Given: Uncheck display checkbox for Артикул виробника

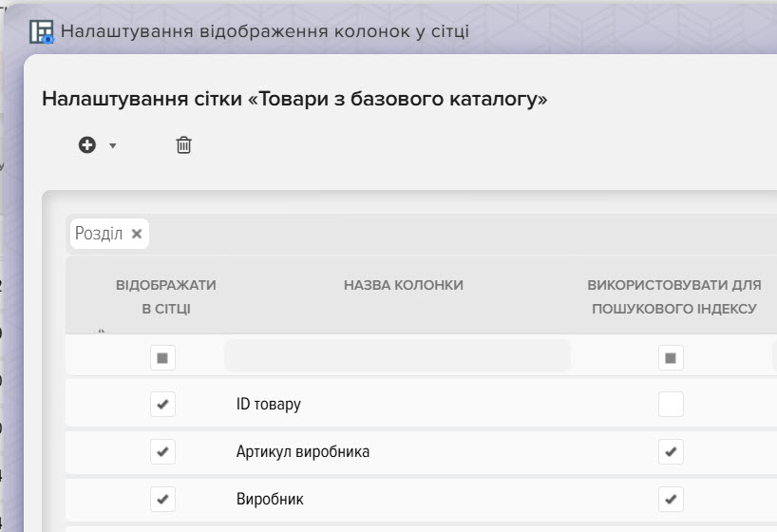Looking at the screenshot, I should (x=162, y=451).
